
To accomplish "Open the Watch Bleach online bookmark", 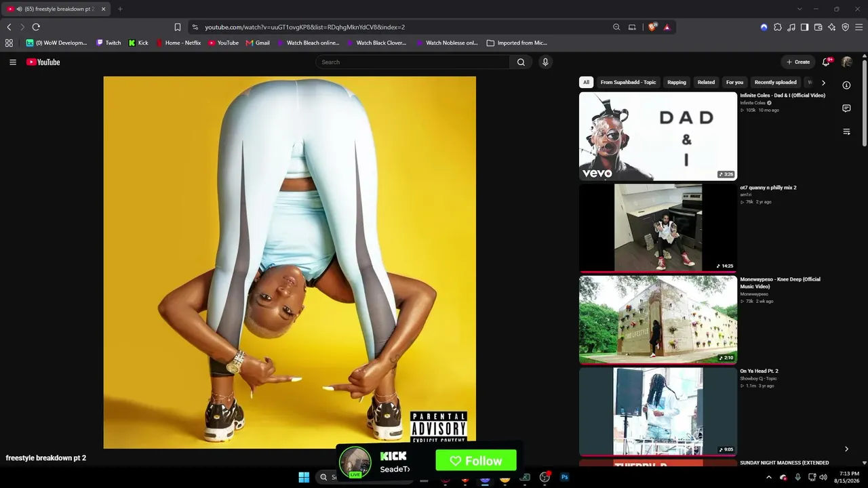I will click(x=308, y=43).
